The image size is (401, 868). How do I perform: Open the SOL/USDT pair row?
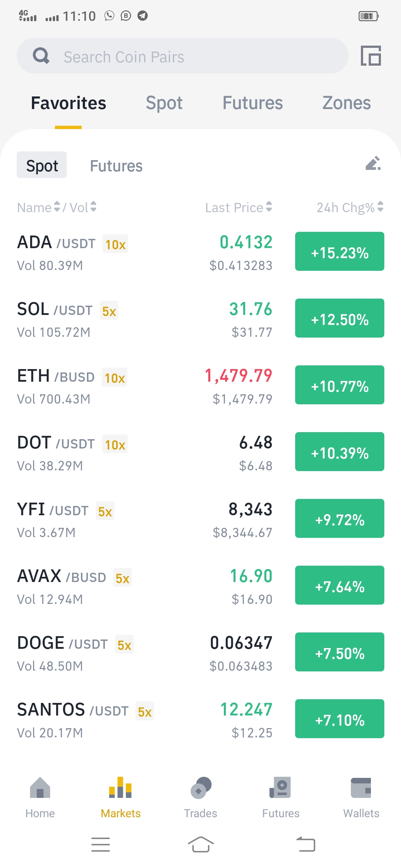pyautogui.click(x=200, y=319)
